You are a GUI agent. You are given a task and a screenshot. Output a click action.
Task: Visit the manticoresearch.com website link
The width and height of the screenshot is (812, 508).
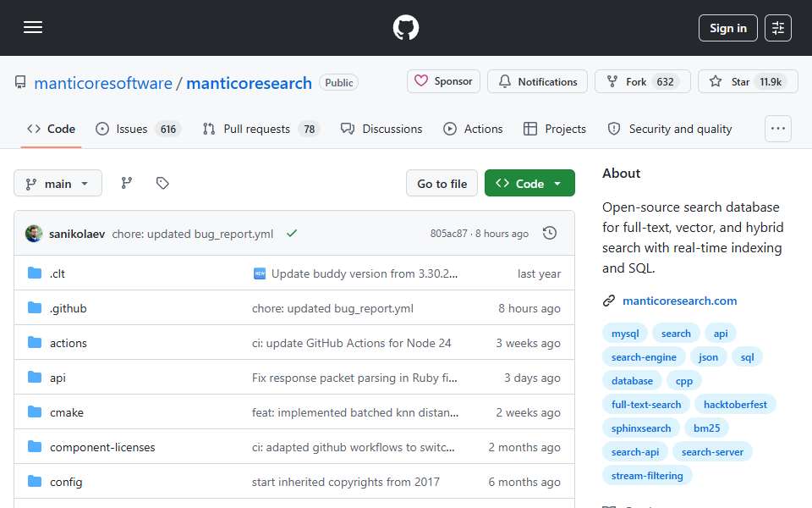click(679, 301)
